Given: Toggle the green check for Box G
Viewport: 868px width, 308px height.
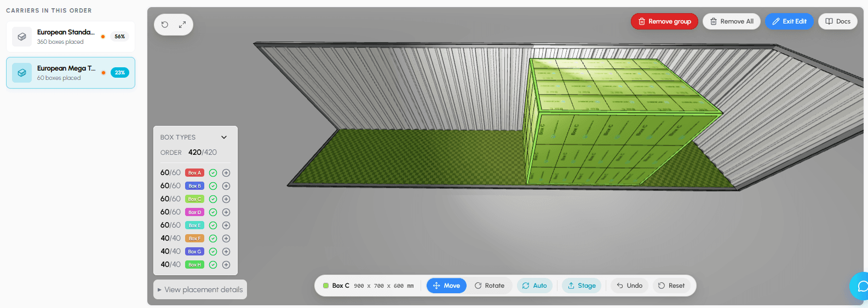Looking at the screenshot, I should [213, 252].
